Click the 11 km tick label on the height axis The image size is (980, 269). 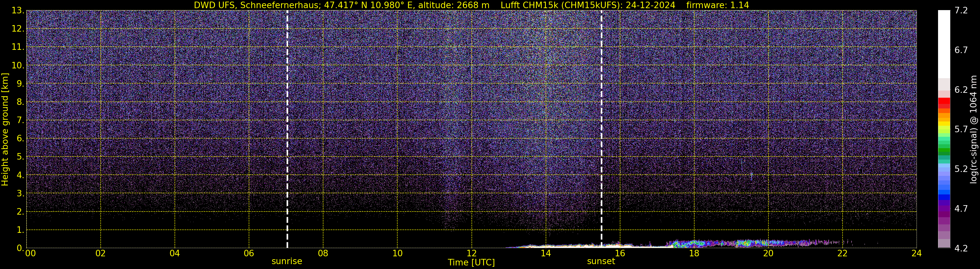click(18, 47)
